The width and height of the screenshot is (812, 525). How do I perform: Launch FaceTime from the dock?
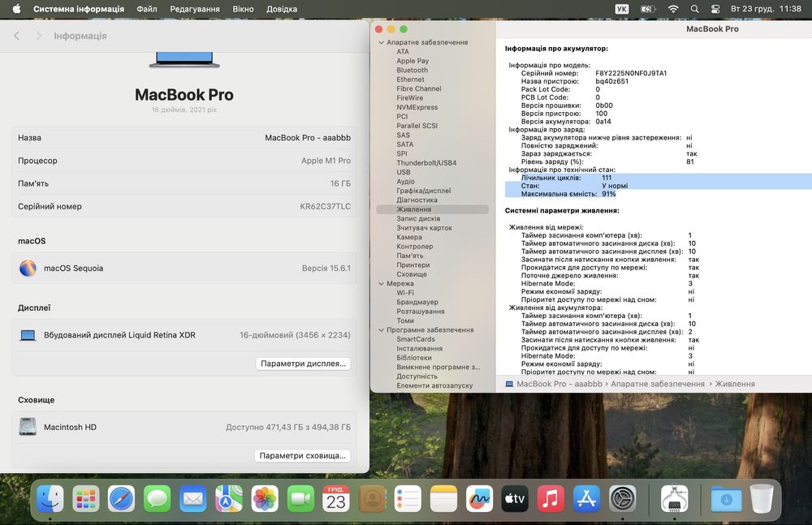300,498
